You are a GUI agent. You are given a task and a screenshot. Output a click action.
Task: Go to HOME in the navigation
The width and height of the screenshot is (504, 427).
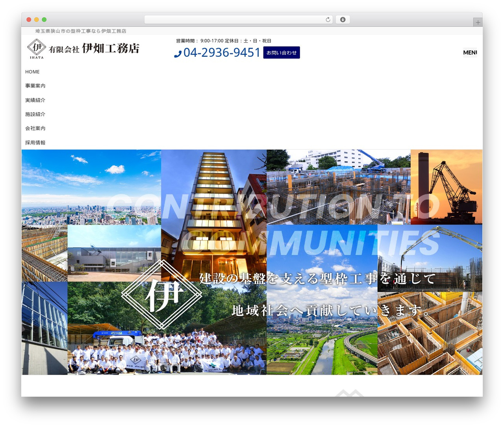(32, 72)
